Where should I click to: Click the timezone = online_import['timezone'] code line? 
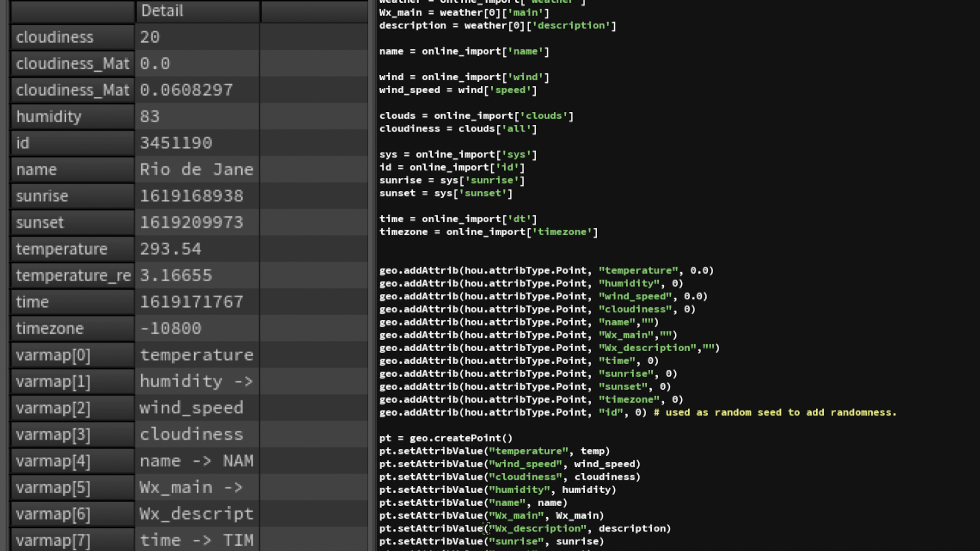[x=488, y=232]
